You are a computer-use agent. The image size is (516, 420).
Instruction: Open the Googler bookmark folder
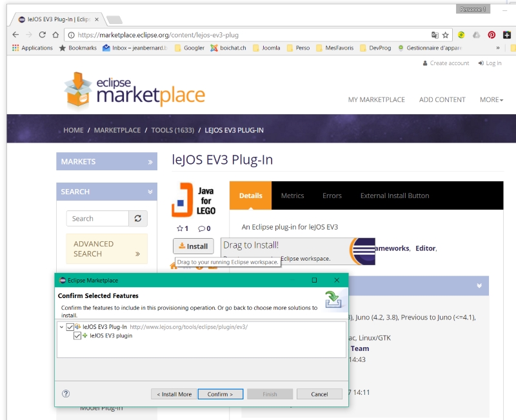click(x=190, y=48)
